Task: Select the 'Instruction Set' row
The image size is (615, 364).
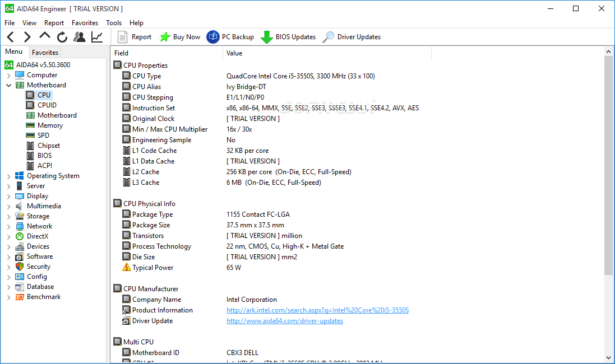Action: 271,108
